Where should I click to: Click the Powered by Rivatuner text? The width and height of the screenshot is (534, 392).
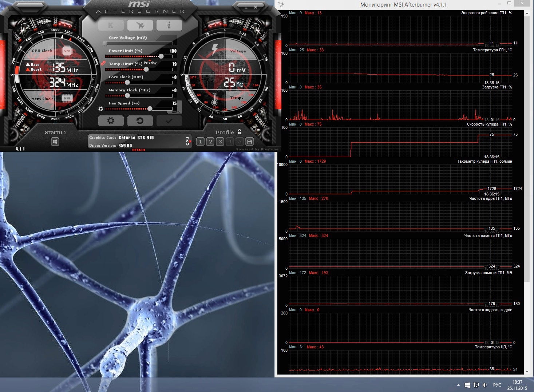258,149
